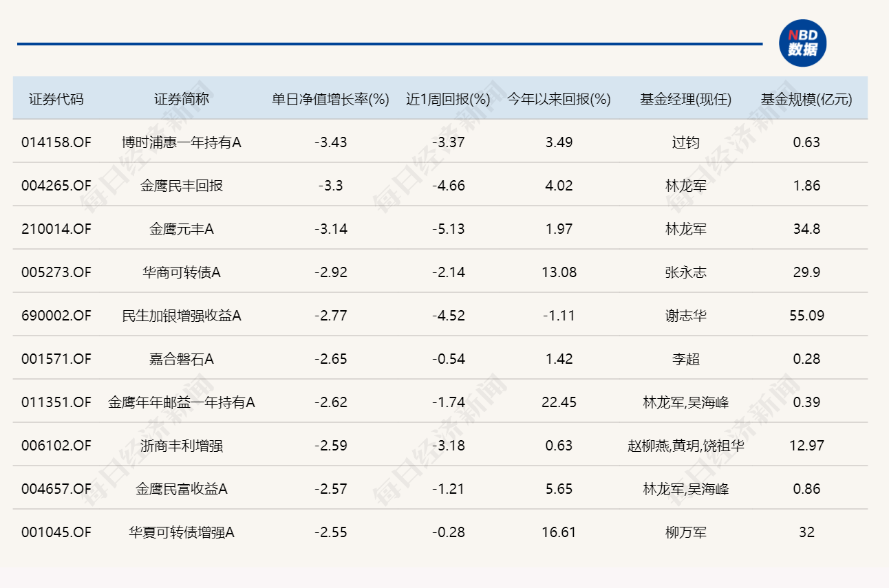Click daily growth value -3.14
This screenshot has width=889, height=588.
coord(331,229)
